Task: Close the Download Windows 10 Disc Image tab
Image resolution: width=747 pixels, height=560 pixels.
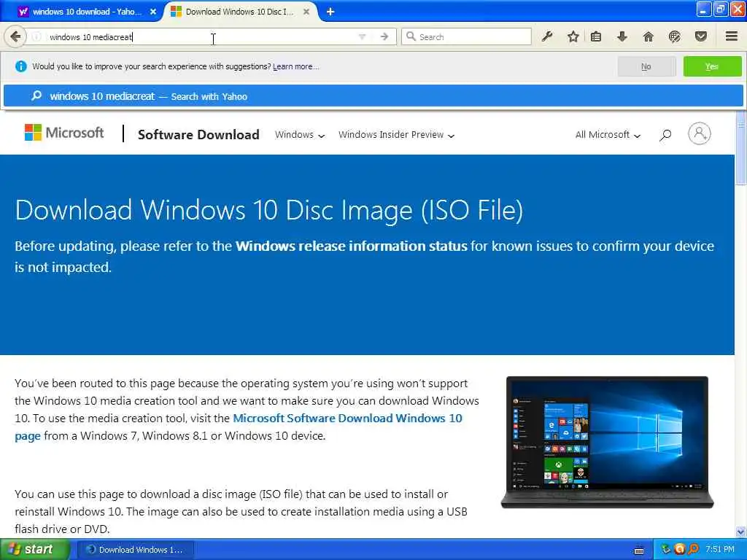Action: (x=306, y=12)
